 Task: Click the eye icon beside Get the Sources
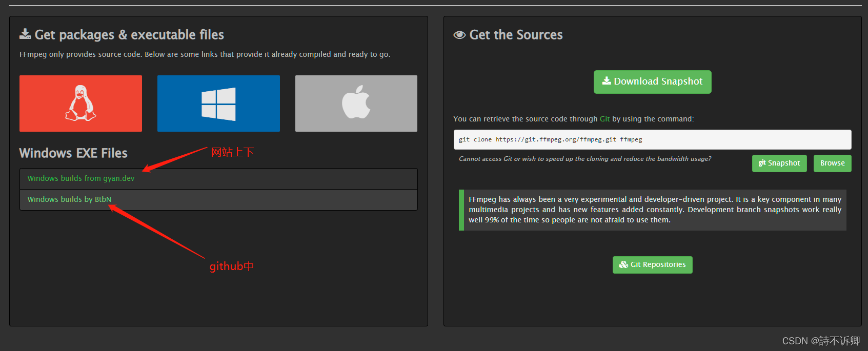[459, 35]
